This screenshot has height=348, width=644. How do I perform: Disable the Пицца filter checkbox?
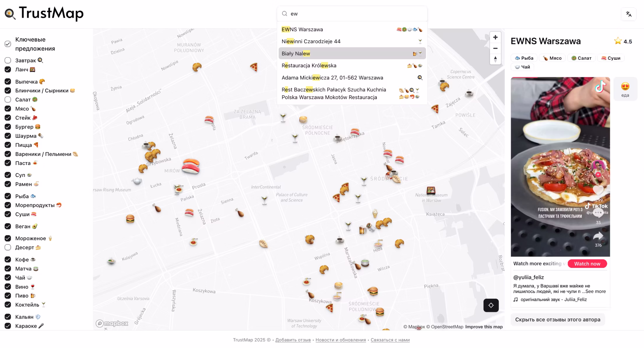tap(8, 145)
